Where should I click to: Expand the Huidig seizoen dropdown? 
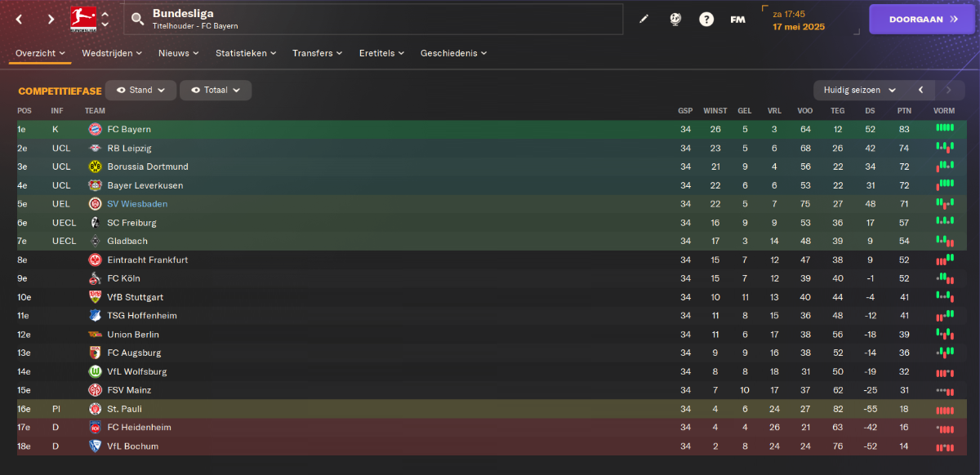(x=859, y=90)
